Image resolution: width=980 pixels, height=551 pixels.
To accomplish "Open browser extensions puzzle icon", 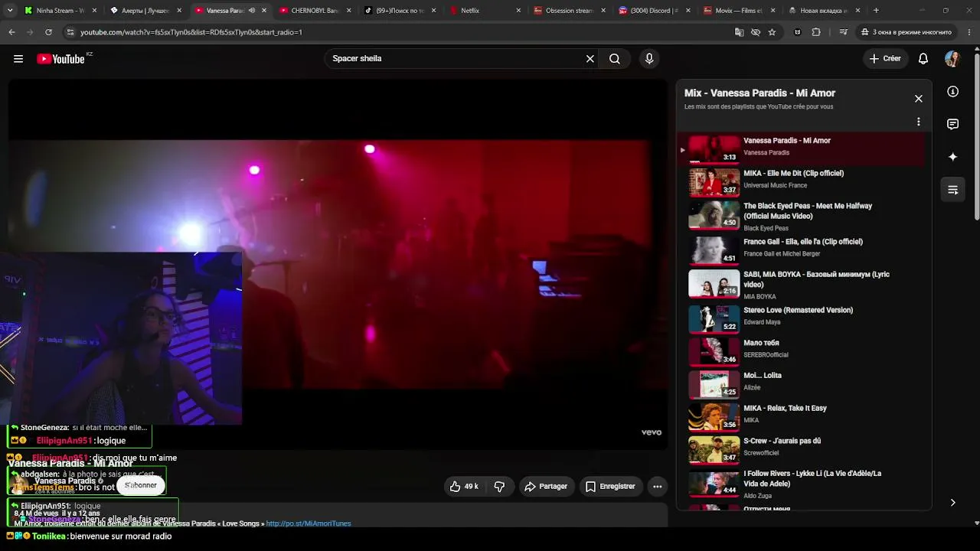I will point(816,32).
